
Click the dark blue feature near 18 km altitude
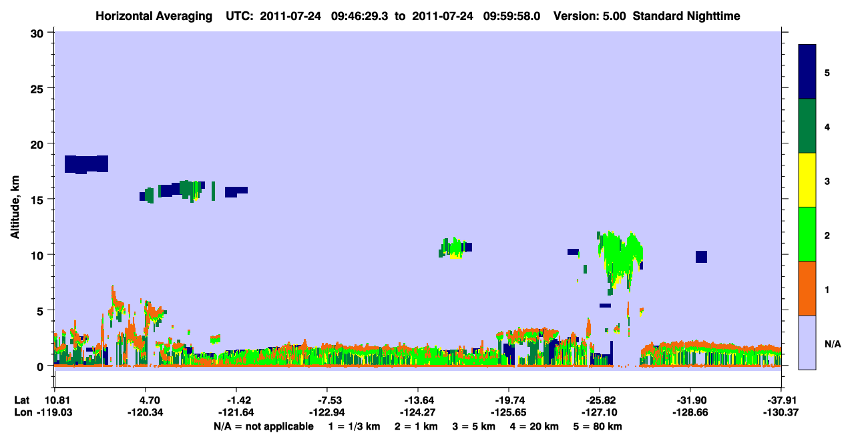point(86,164)
